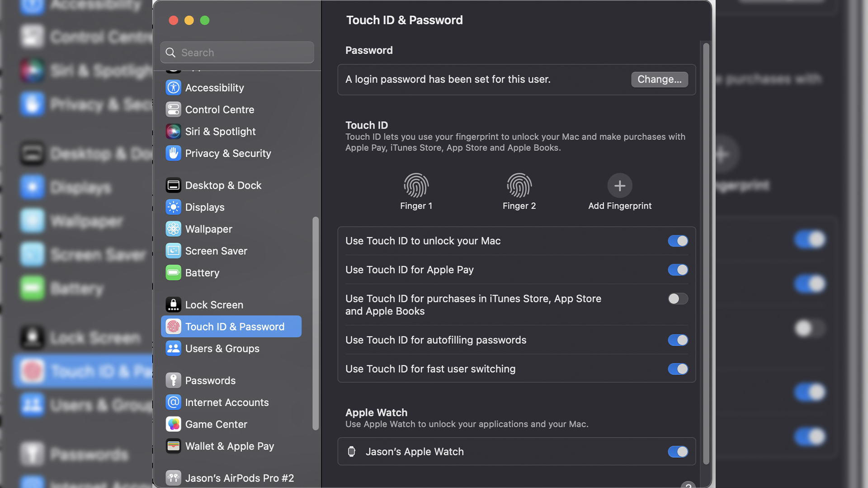Click the Finger 2 fingerprint icon
Screen dimensions: 868x488
click(x=519, y=185)
